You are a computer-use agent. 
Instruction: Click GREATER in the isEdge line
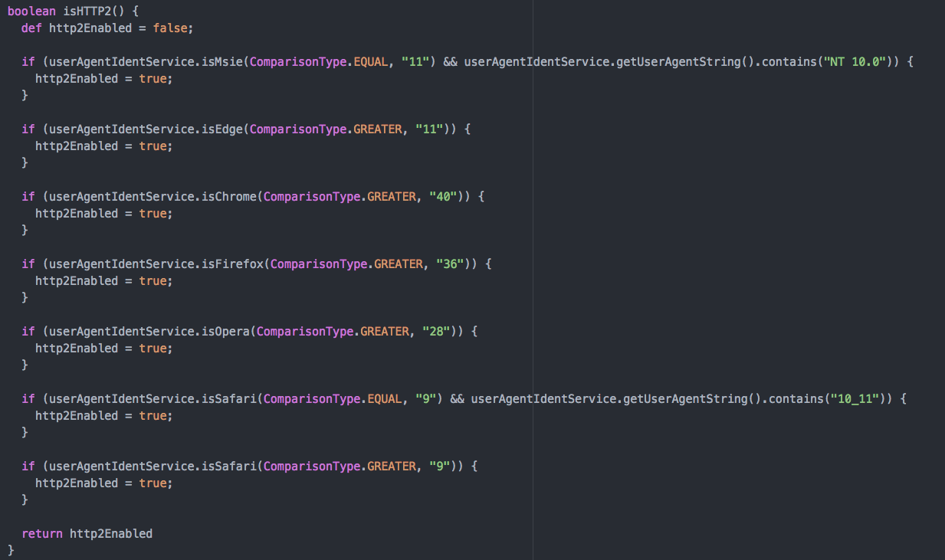pyautogui.click(x=378, y=129)
